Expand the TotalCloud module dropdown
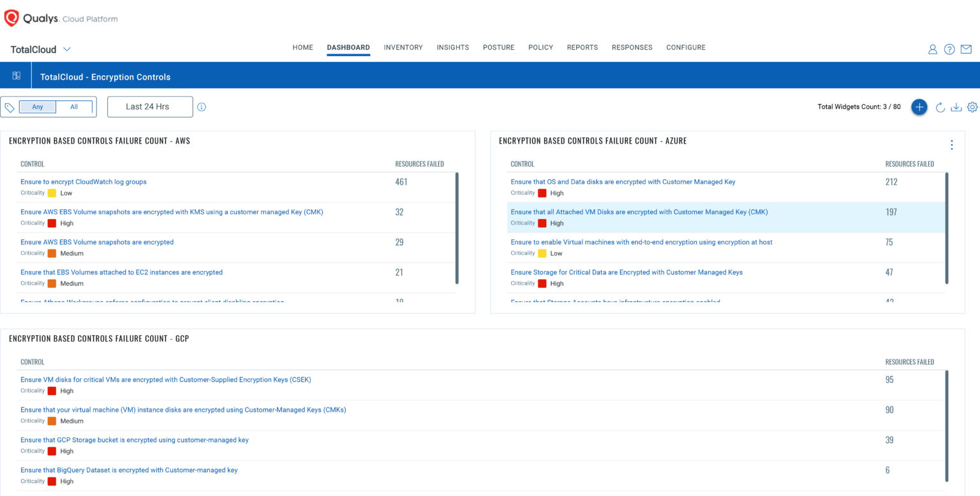 (68, 49)
